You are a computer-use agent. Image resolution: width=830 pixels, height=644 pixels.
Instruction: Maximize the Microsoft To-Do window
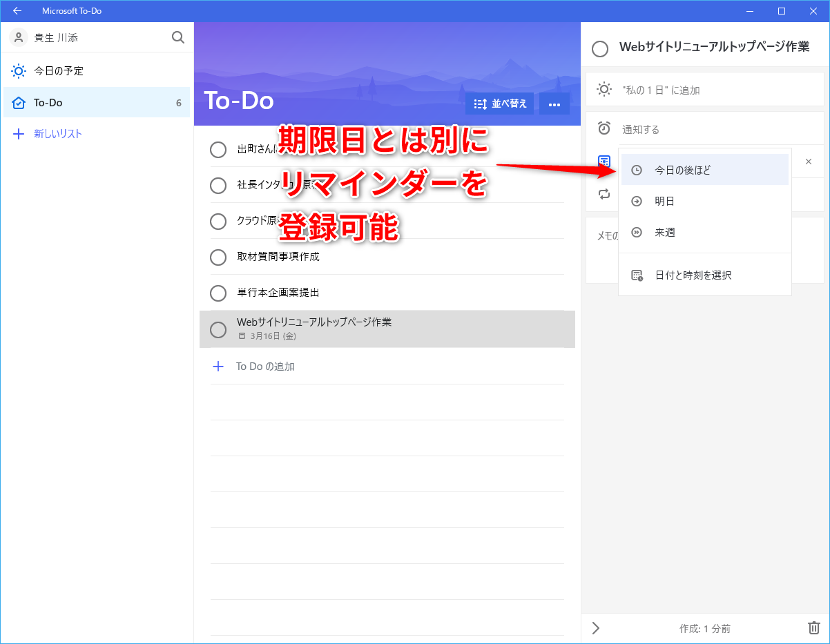782,11
